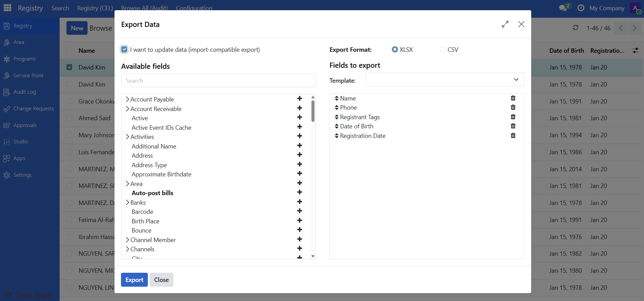Click the sort handle beside Phone field

click(x=337, y=108)
